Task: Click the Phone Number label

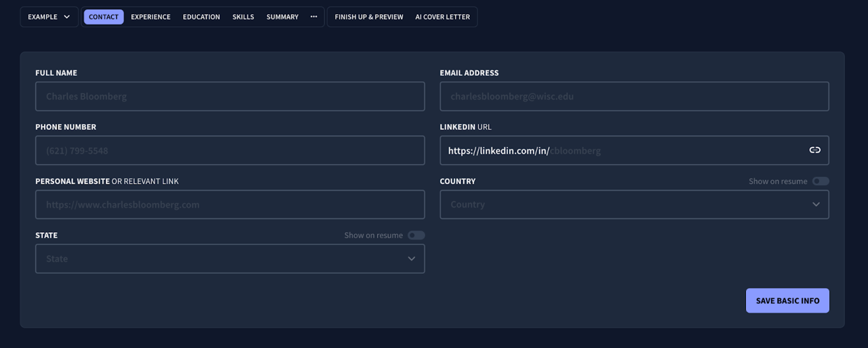Action: (66, 127)
